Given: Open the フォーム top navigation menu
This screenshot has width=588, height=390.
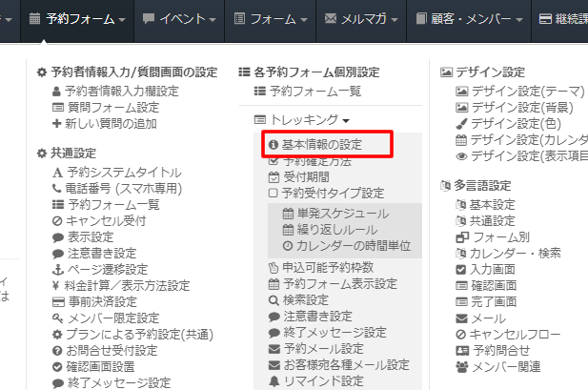Looking at the screenshot, I should pos(272,18).
